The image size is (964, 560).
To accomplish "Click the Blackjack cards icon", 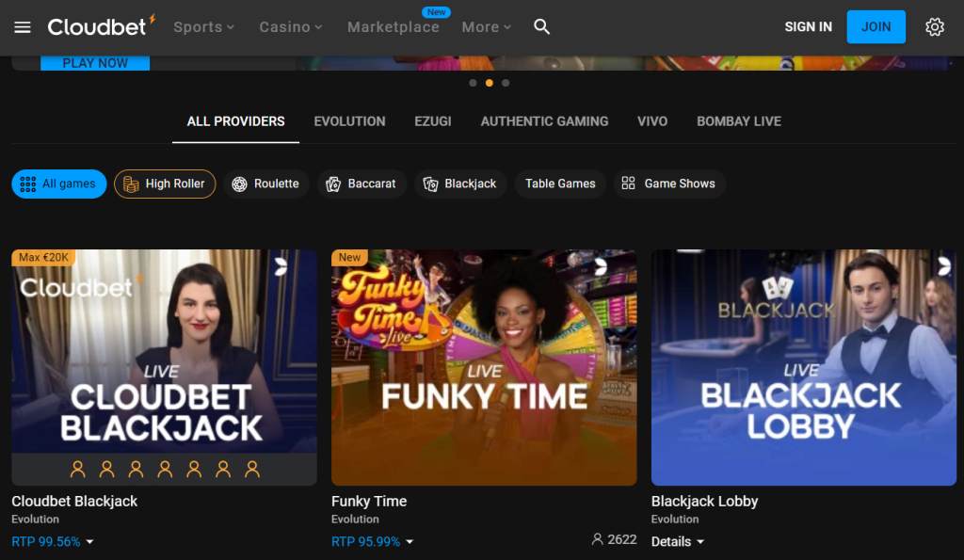I will pos(430,184).
